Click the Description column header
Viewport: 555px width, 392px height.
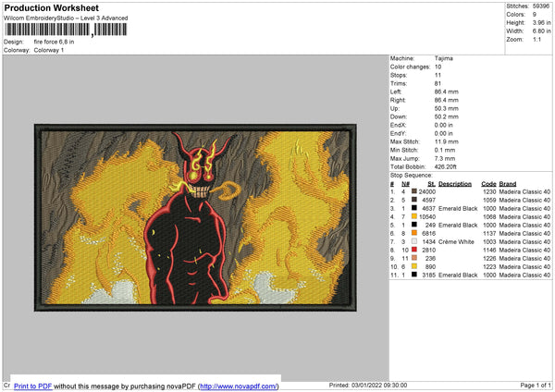click(454, 183)
